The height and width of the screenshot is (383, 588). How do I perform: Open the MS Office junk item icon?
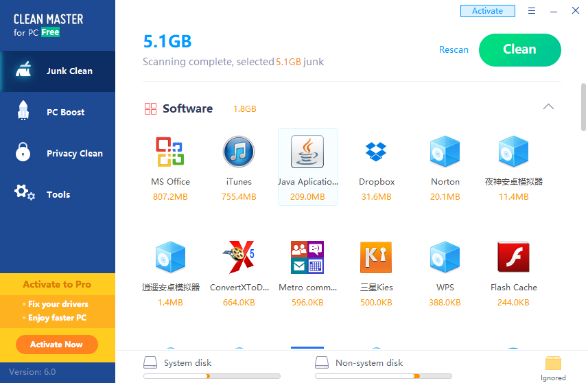coord(170,152)
